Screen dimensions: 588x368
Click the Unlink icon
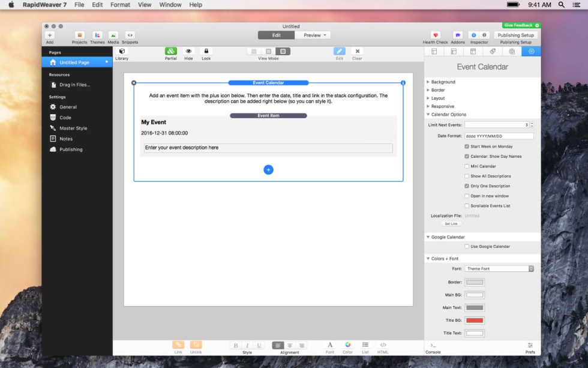click(196, 345)
